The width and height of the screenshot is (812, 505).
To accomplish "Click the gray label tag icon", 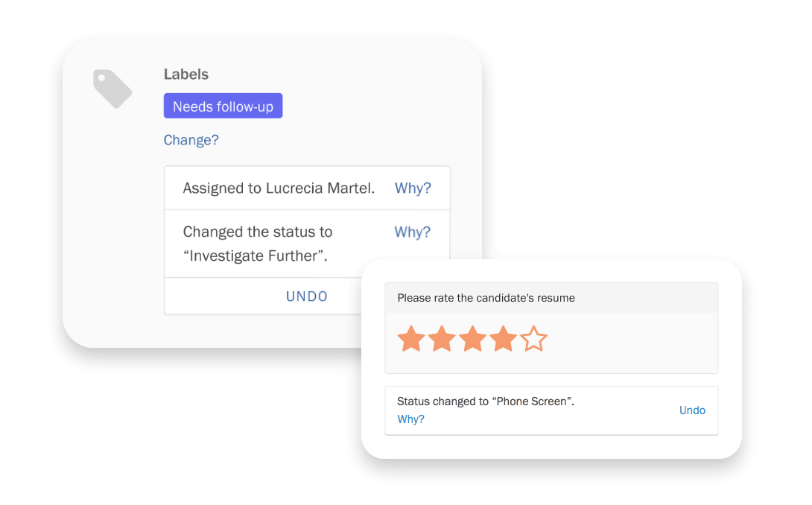I will tap(112, 89).
